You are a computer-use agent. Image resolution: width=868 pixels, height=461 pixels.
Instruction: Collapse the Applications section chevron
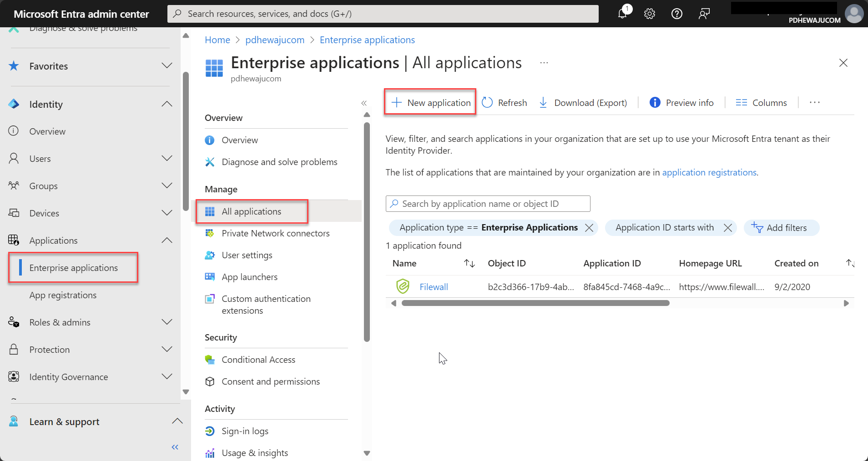[x=167, y=240]
